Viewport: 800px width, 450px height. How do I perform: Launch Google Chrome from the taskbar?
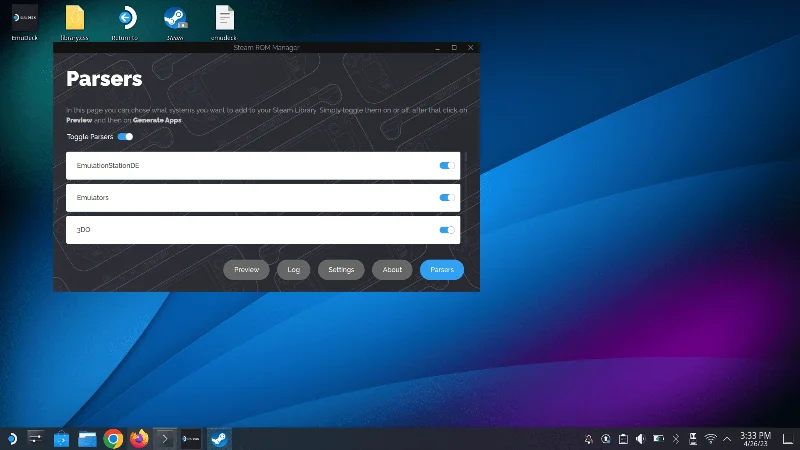pyautogui.click(x=113, y=438)
